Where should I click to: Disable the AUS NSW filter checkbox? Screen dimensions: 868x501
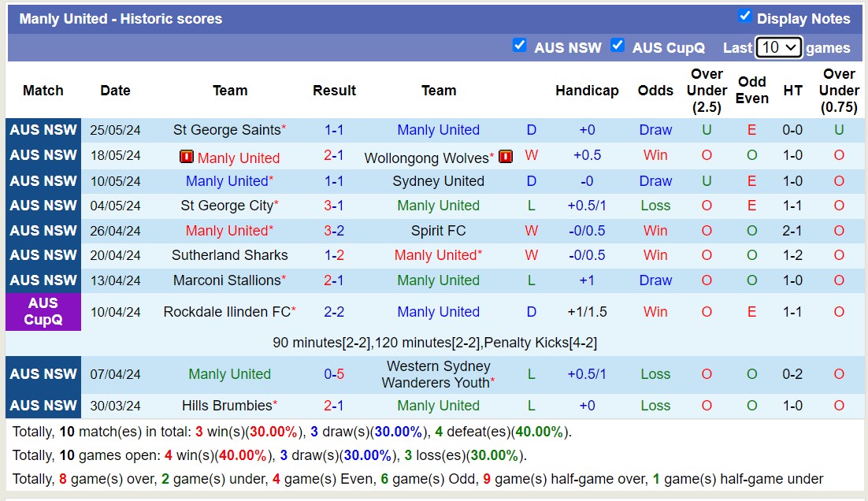tap(520, 46)
